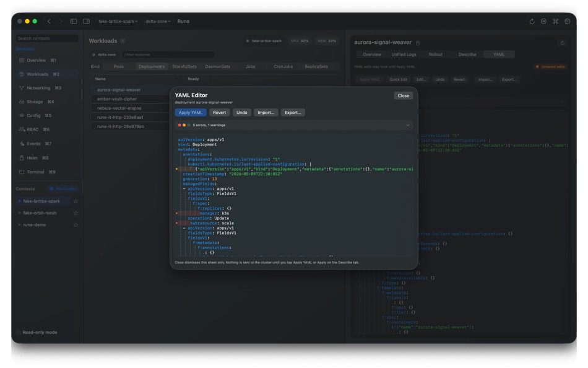Image resolution: width=588 pixels, height=368 pixels.
Task: Open Workloads section in sidebar
Action: (47, 74)
